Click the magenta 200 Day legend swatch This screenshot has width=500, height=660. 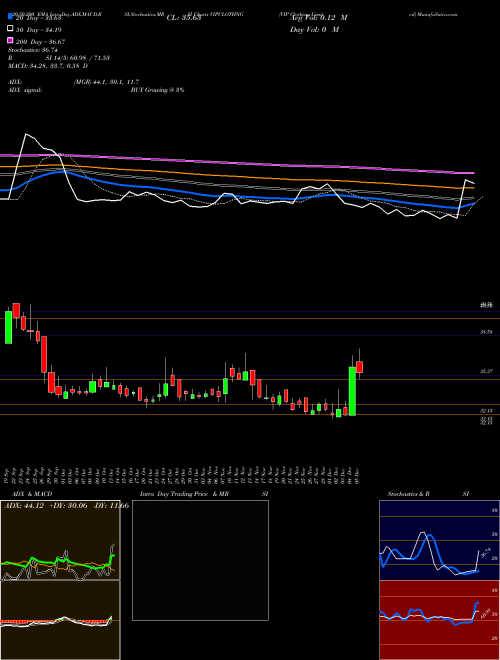(x=10, y=41)
